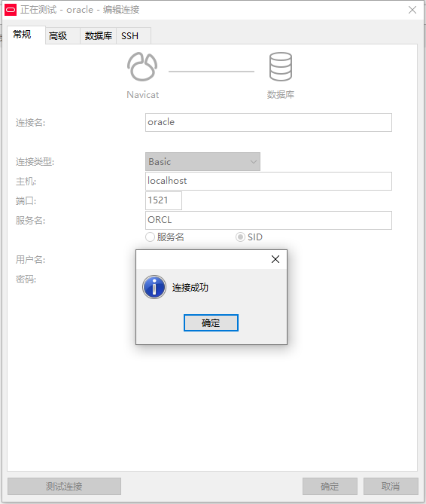Click the Navicat logo icon

142,66
